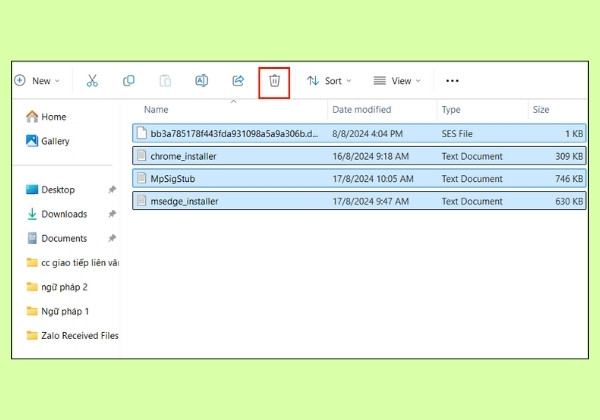Click the MpSigStub text document icon
Screen dimensions: 600x420
[142, 178]
